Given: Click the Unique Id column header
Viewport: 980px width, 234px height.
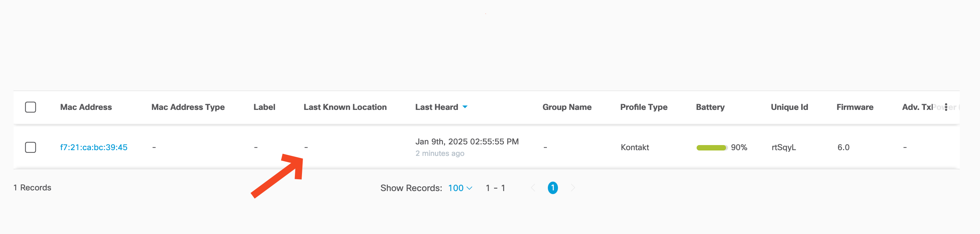Looking at the screenshot, I should click(789, 107).
